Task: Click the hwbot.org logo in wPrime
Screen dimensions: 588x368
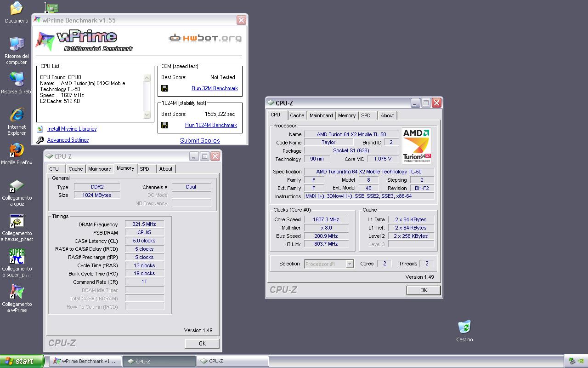Action: (205, 38)
